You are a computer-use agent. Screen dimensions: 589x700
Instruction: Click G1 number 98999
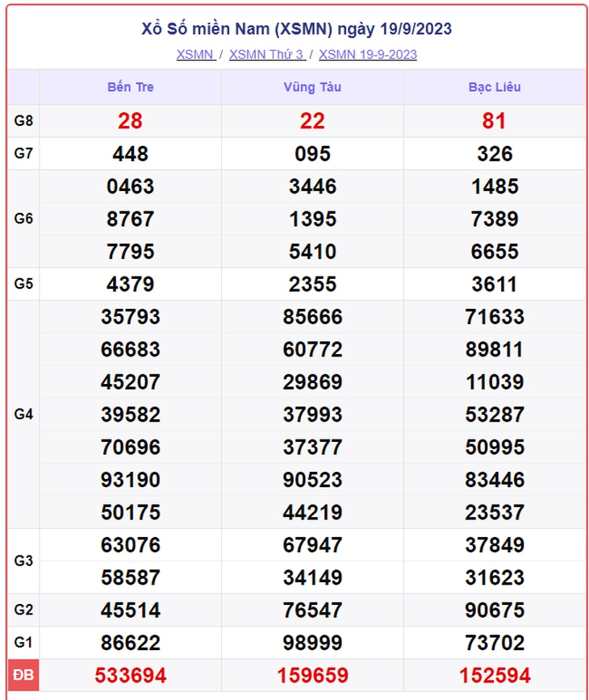(x=312, y=643)
